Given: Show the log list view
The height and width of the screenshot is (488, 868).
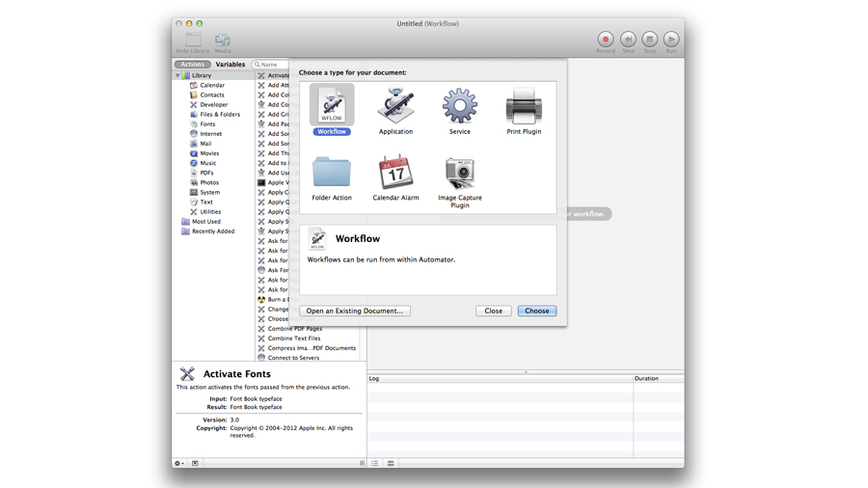Looking at the screenshot, I should coord(375,463).
